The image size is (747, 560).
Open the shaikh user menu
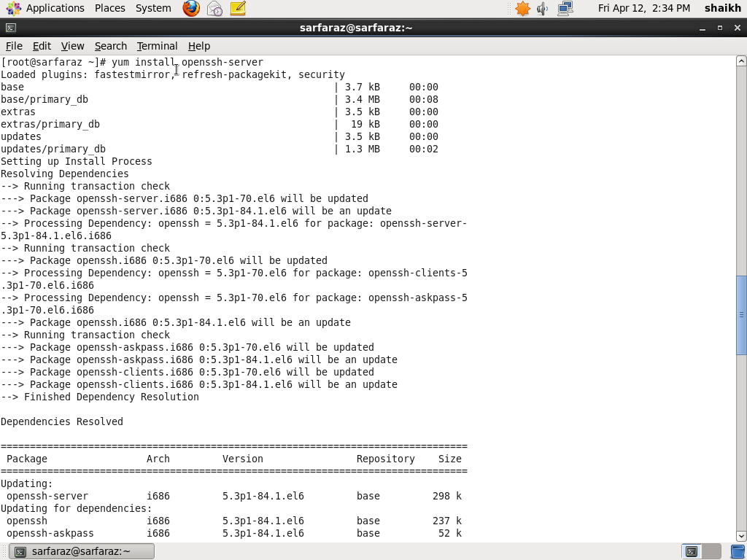click(722, 8)
